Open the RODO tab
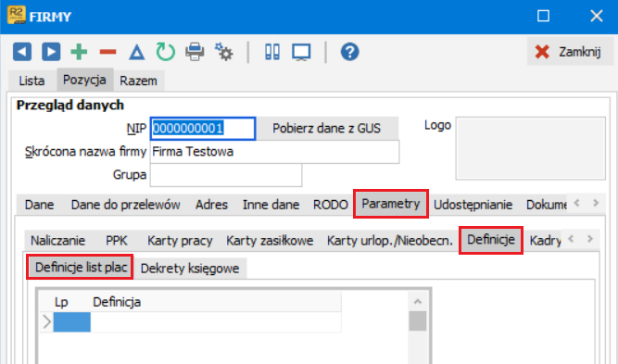 point(331,205)
